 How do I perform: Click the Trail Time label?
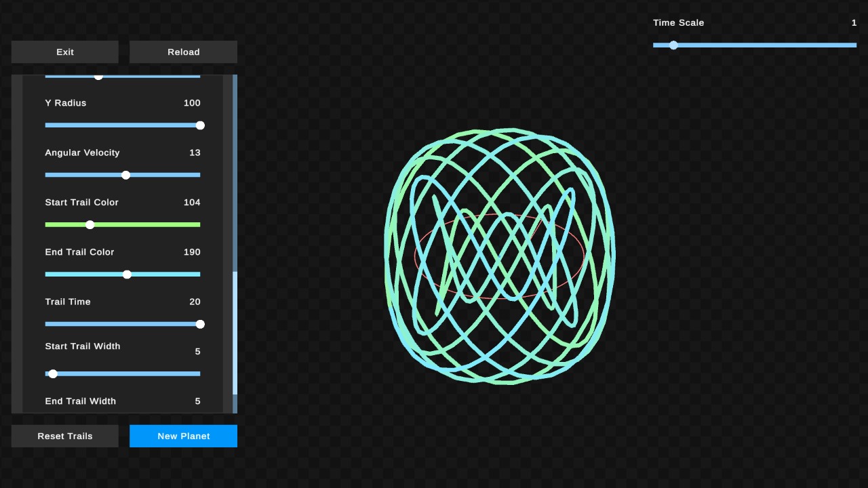point(68,302)
